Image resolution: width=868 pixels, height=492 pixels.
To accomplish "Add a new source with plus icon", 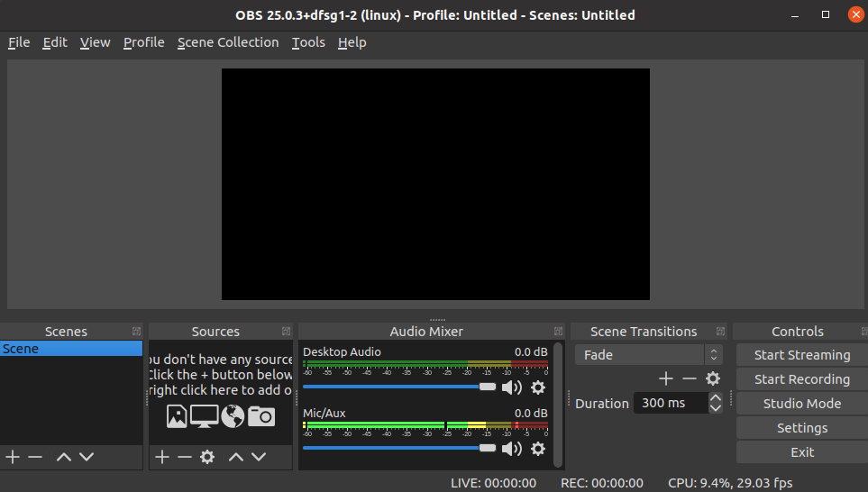I will point(162,457).
